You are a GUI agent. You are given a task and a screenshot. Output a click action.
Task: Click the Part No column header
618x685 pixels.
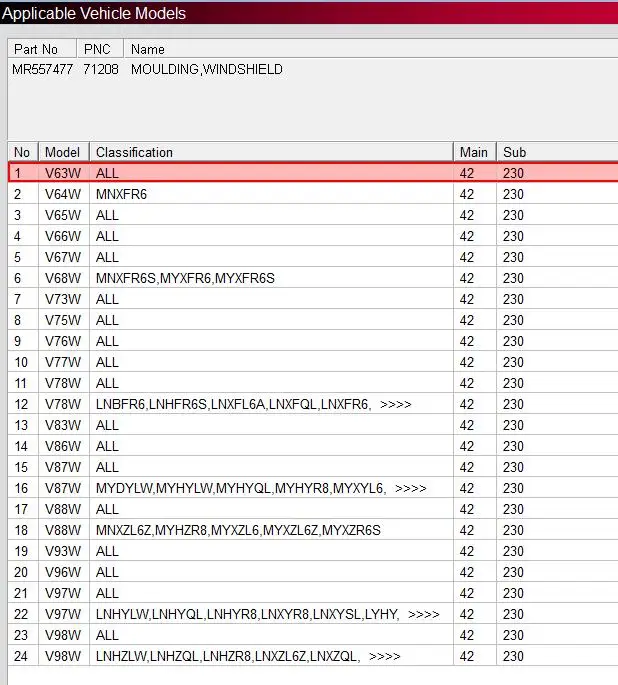click(x=42, y=49)
